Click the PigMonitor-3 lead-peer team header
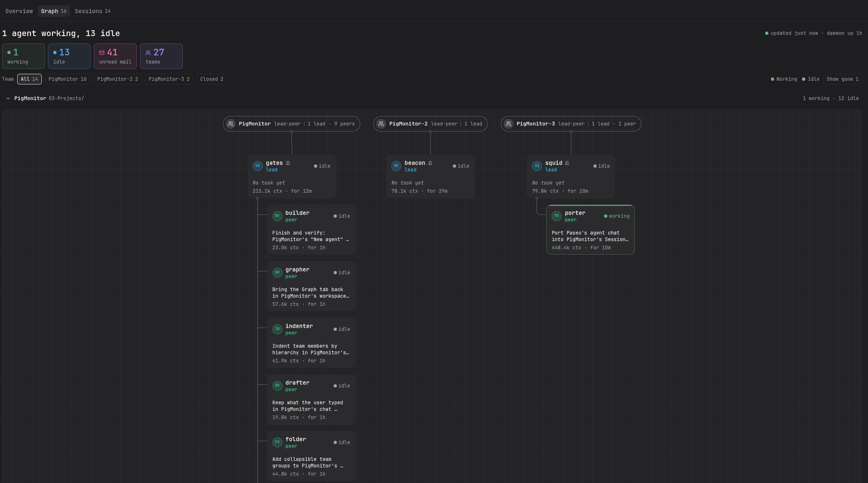The width and height of the screenshot is (868, 483). (571, 124)
